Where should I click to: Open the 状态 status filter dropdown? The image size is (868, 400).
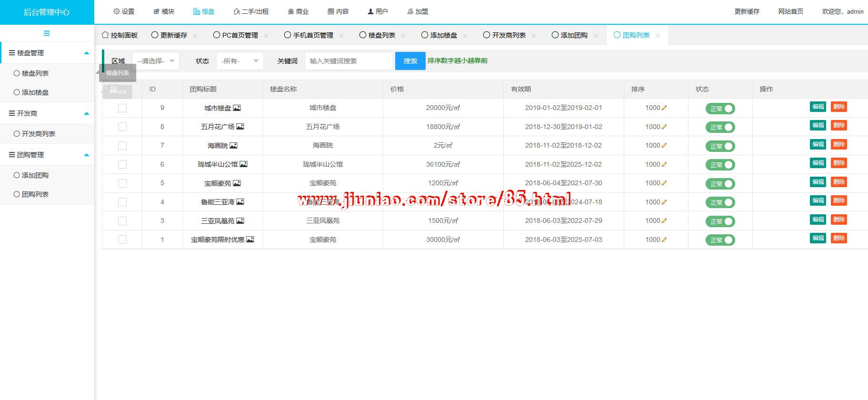pos(239,61)
